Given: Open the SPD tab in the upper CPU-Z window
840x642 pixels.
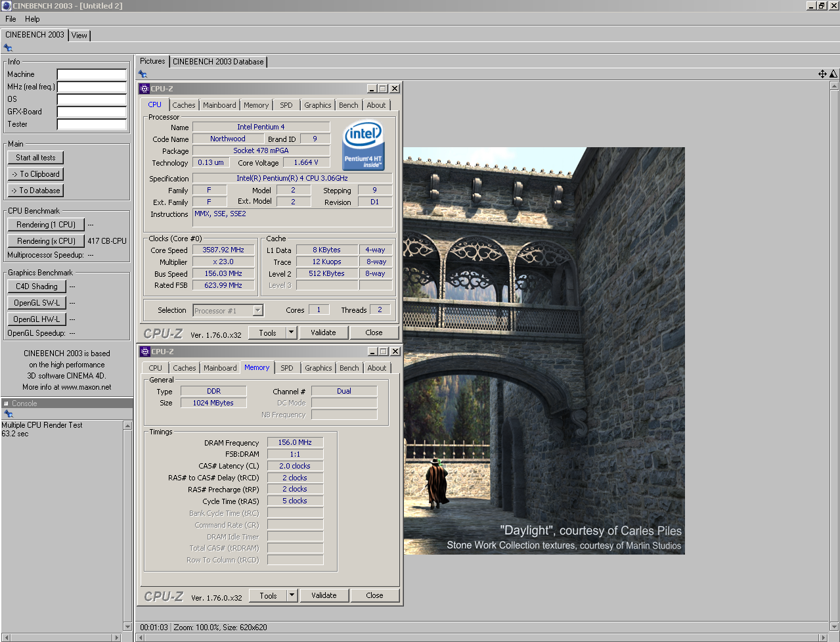Looking at the screenshot, I should coord(286,105).
